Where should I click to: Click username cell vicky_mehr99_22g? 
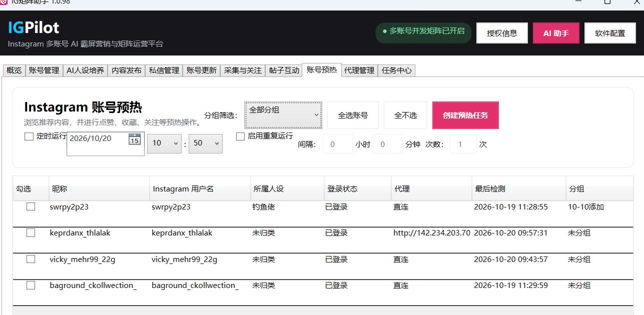pyautogui.click(x=185, y=259)
